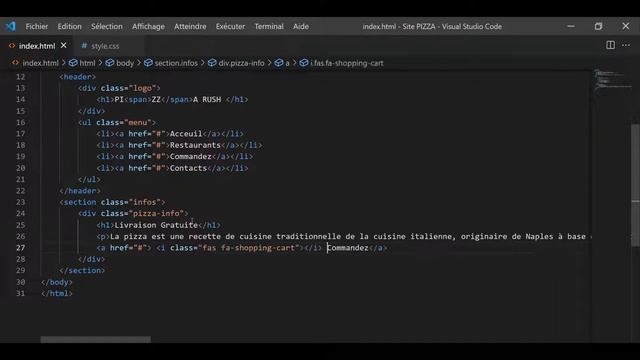Click the body breadcrumb cube icon
The width and height of the screenshot is (640, 360).
click(110, 63)
